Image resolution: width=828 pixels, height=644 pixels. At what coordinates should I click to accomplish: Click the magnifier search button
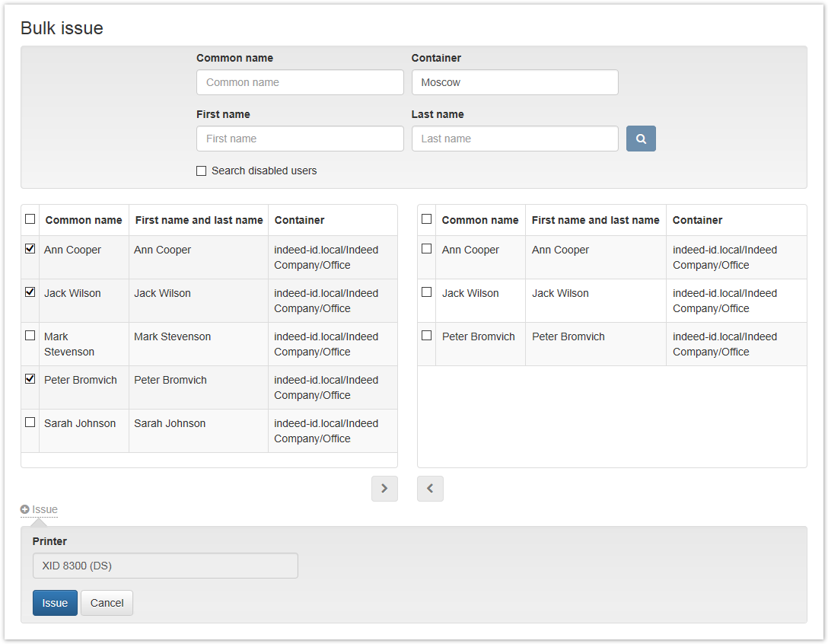641,139
